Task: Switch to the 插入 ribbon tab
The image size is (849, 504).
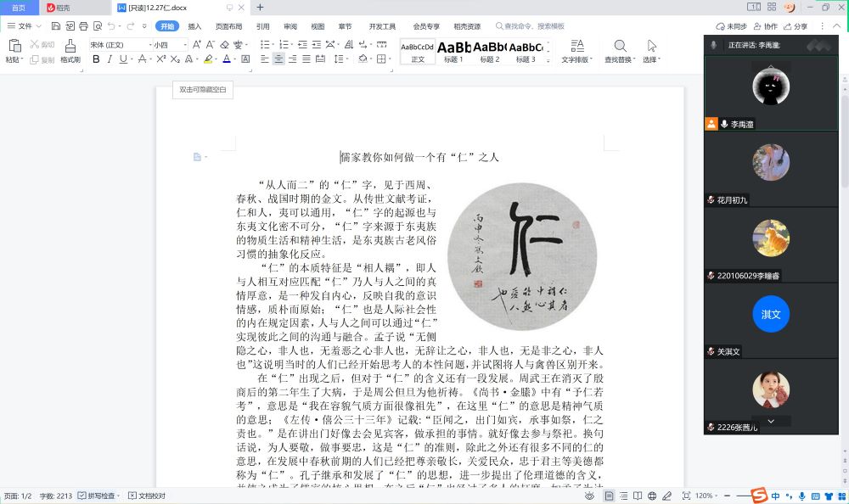Action: point(194,26)
